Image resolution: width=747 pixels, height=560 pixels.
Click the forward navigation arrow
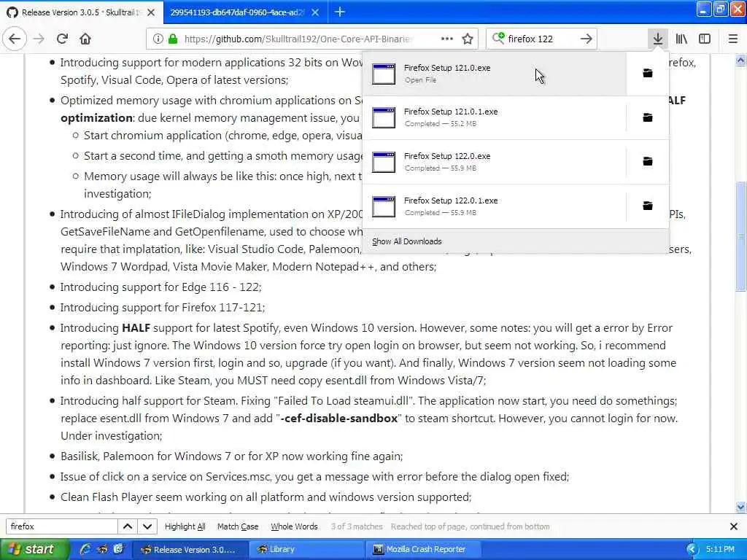click(x=39, y=39)
